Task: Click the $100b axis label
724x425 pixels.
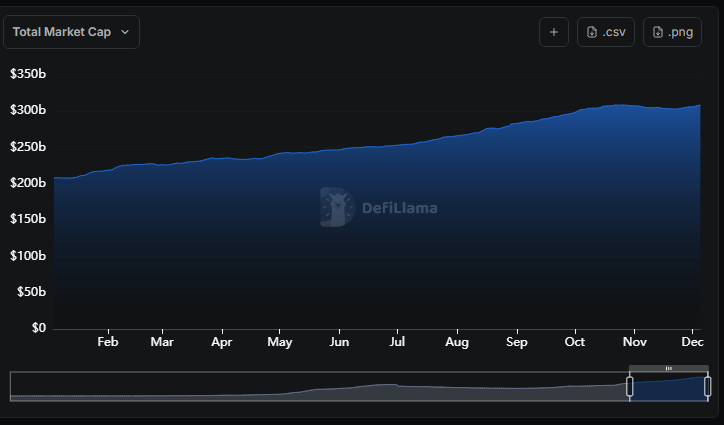Action: coord(28,255)
